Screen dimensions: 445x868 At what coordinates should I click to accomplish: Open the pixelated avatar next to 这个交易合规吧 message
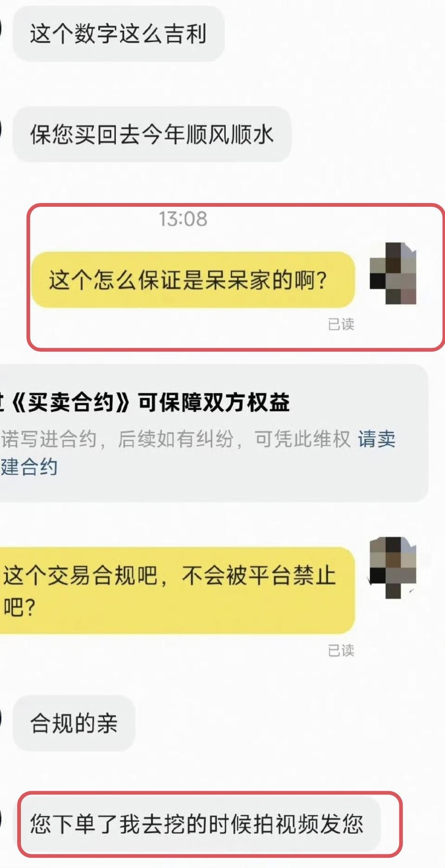393,568
